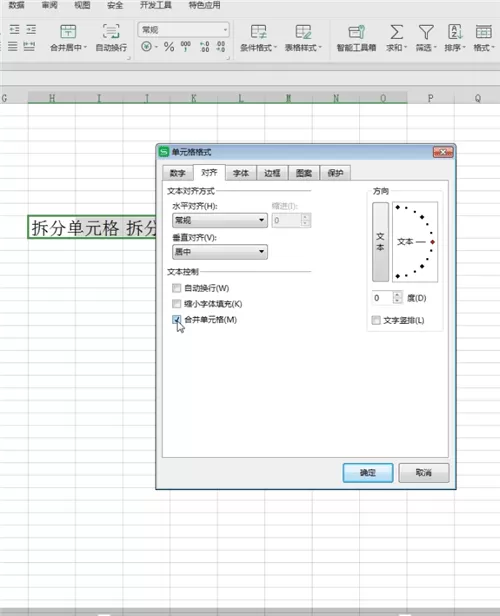Confirm dialog with 确定 button
The height and width of the screenshot is (616, 500).
tap(368, 473)
